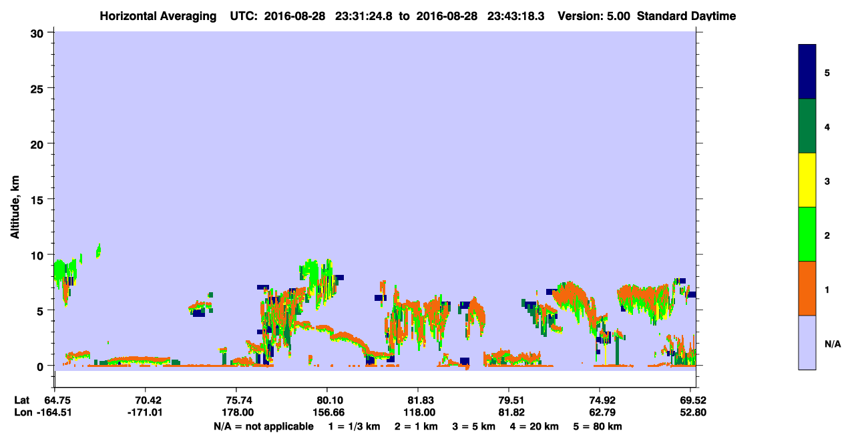Click the legend entry '1 = 1/3 km'
Image resolution: width=868 pixels, height=445 pixels.
tap(353, 426)
